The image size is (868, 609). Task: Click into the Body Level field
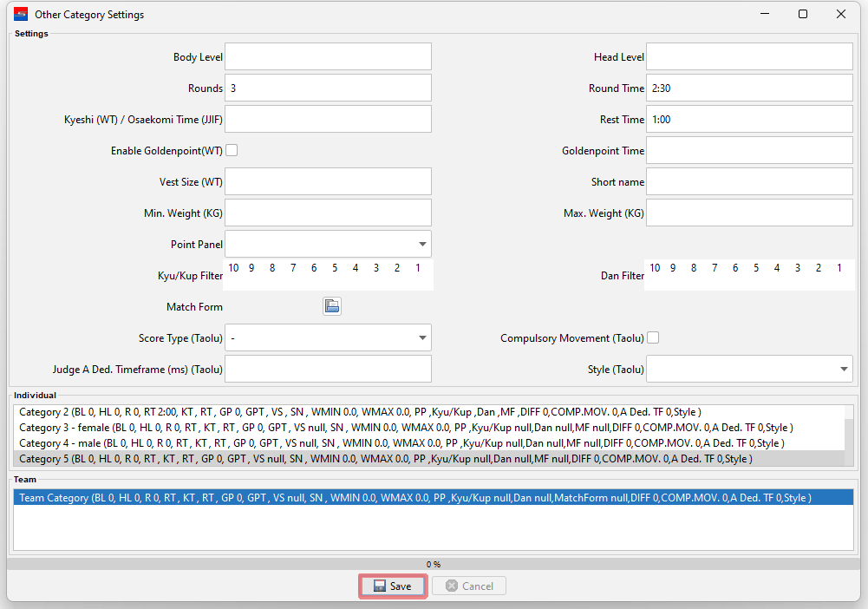click(x=328, y=57)
